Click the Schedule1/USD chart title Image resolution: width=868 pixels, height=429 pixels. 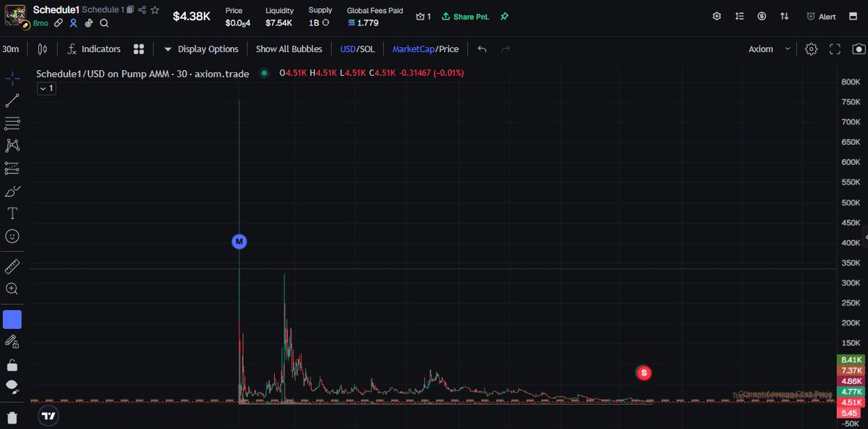pyautogui.click(x=142, y=73)
